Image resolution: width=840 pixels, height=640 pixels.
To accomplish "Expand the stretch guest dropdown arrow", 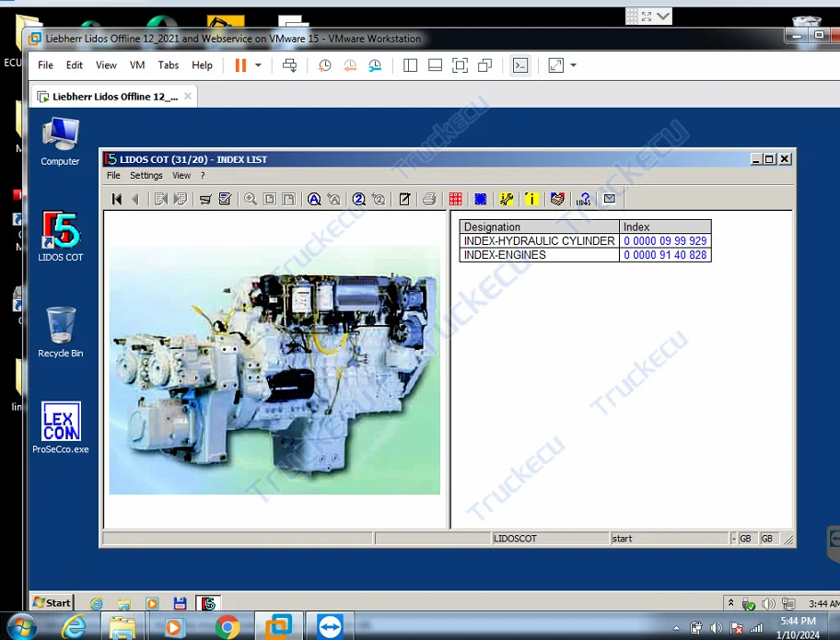I will (x=573, y=65).
